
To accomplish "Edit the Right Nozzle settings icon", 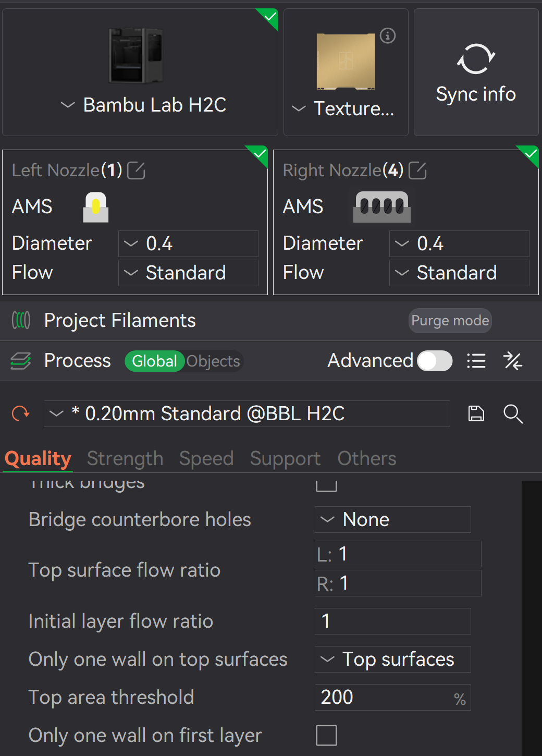I will (417, 170).
